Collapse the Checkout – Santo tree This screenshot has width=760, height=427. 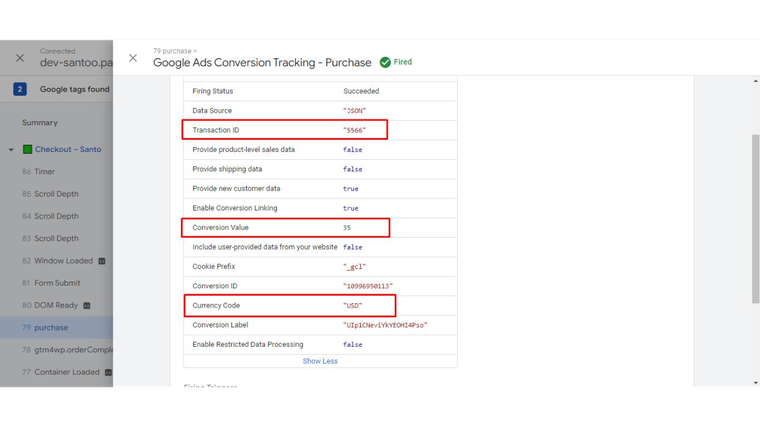(11, 150)
